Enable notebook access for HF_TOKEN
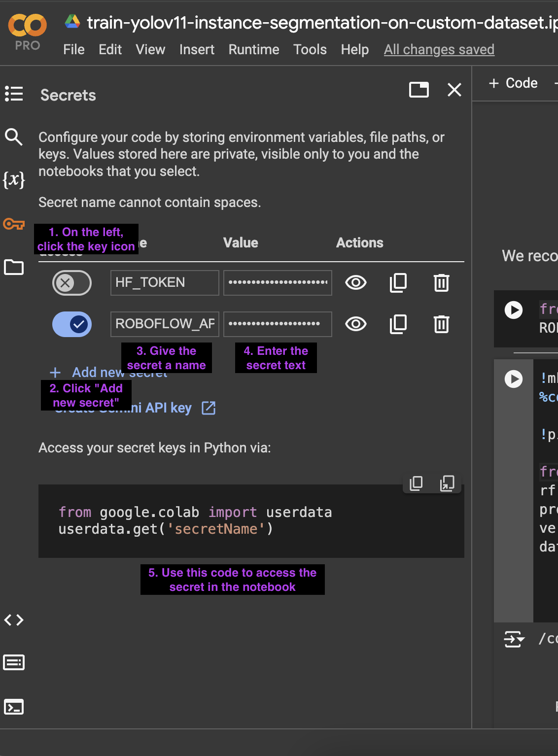The height and width of the screenshot is (756, 558). click(x=72, y=283)
